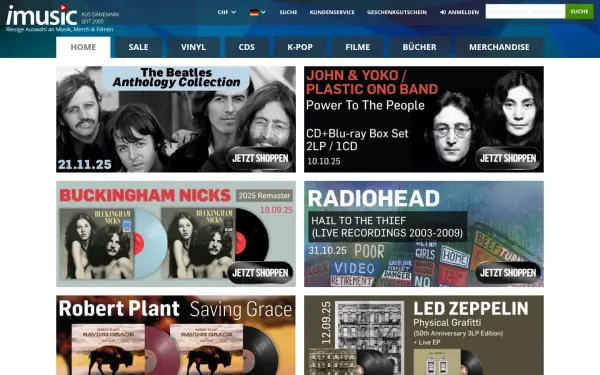Open the Robert Plant Saving Grace banner
The height and width of the screenshot is (375, 600).
(176, 335)
